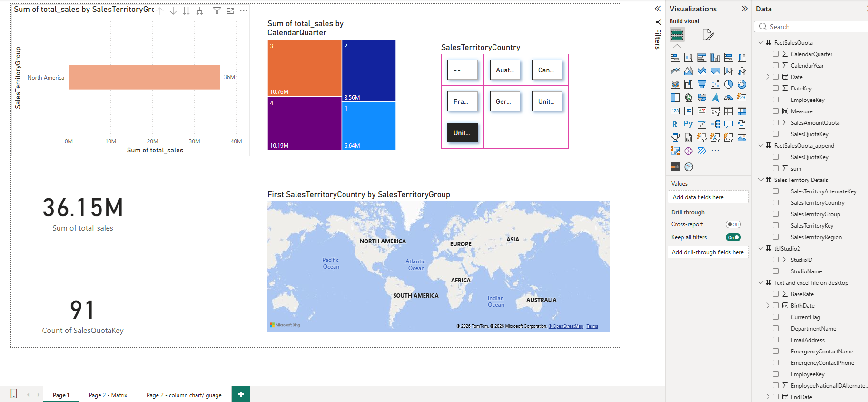Disable the Keep all filters toggle
Viewport: 868px width, 402px height.
[x=733, y=237]
